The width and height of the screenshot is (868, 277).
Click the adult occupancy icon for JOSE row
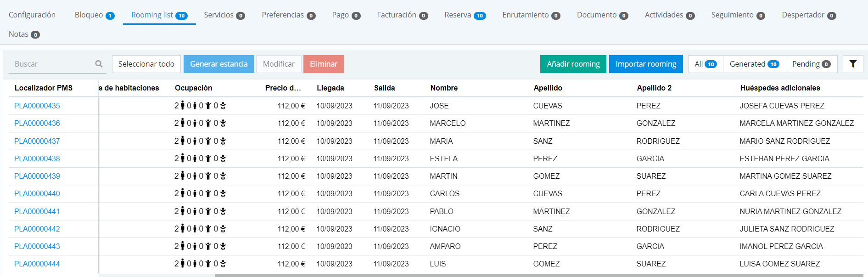coord(182,106)
